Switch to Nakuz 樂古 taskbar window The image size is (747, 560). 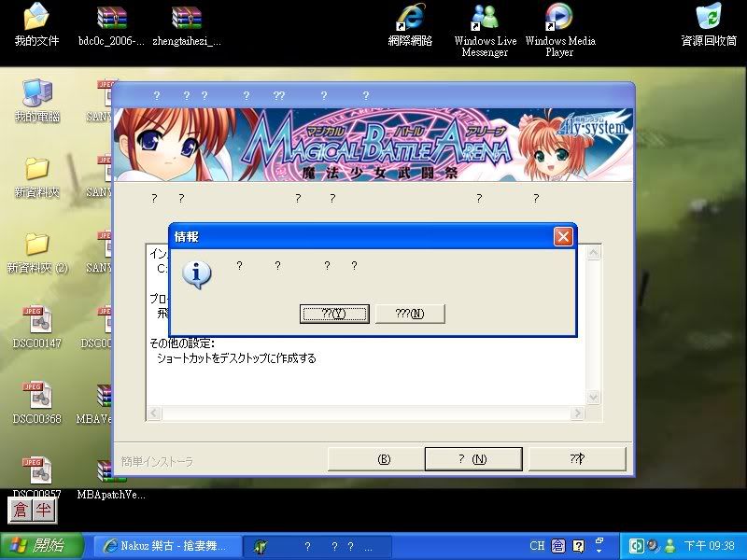pos(166,546)
